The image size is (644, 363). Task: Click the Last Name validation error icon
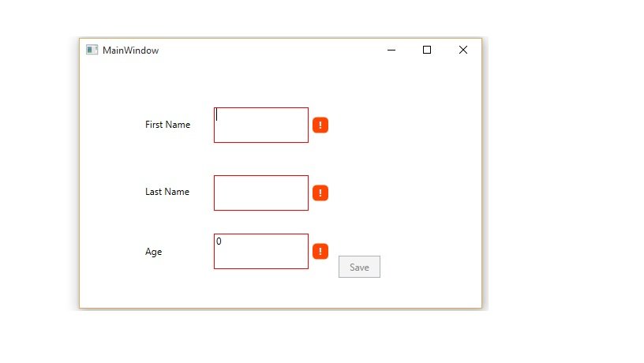tap(320, 193)
